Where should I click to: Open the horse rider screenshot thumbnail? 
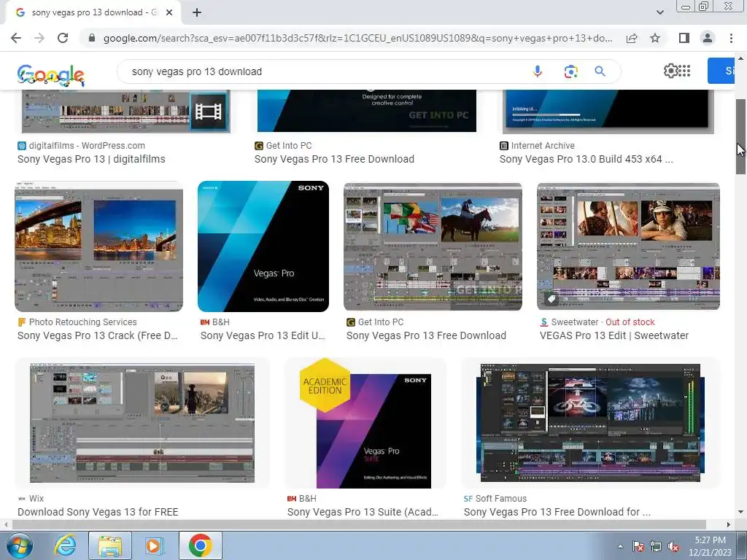(433, 246)
